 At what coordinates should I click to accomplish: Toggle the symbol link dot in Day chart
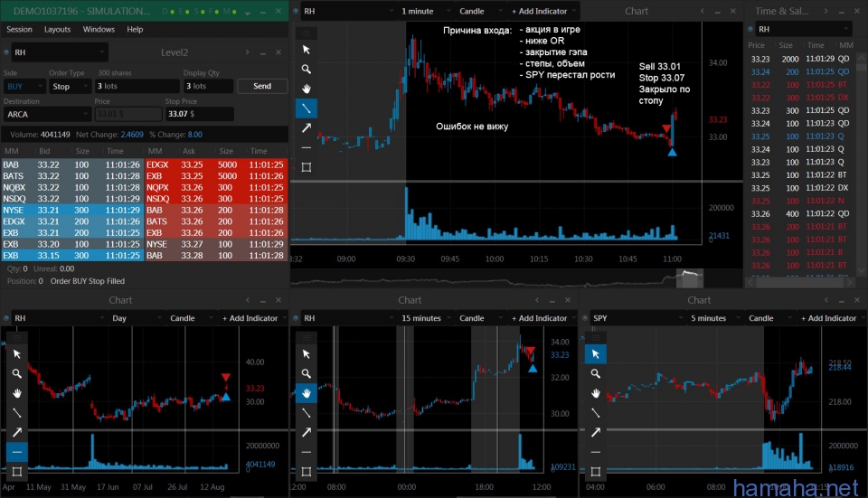(x=6, y=318)
